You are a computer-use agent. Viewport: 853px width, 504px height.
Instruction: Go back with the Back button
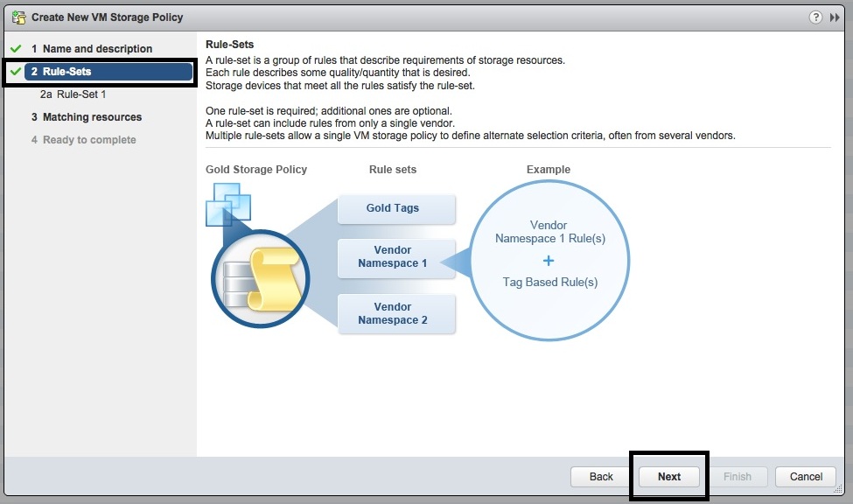601,477
